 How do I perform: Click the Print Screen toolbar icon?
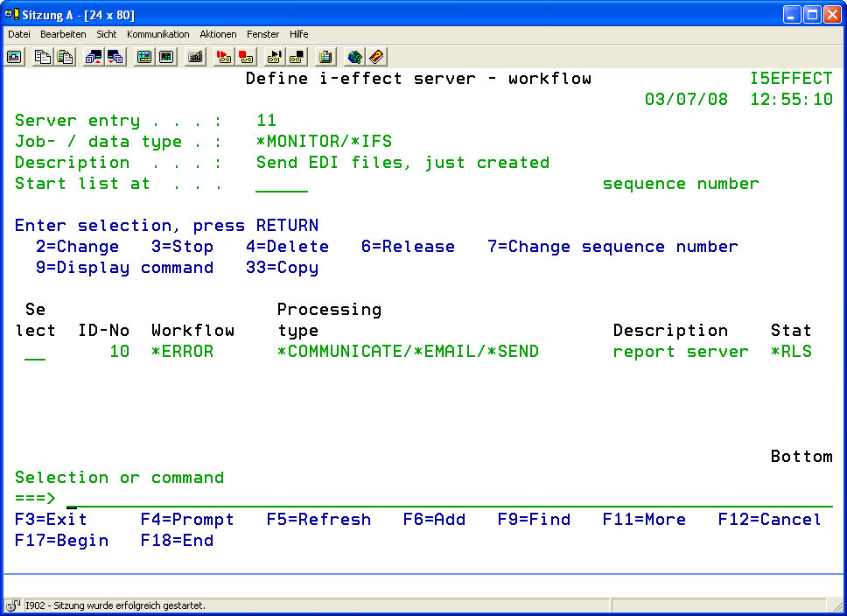coord(15,57)
